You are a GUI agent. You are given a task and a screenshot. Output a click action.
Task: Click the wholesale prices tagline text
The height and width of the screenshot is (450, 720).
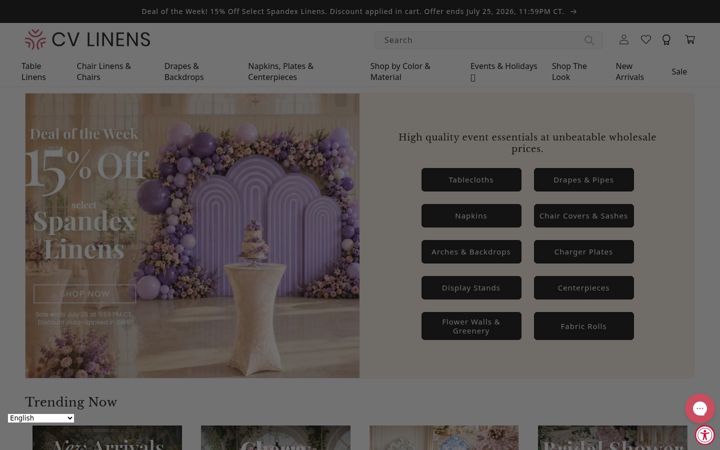click(527, 143)
